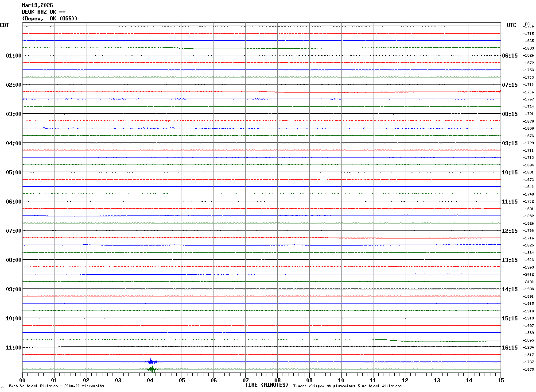The image size is (536, 392).
Task: Select the UTC timezone label
Action: click(512, 25)
